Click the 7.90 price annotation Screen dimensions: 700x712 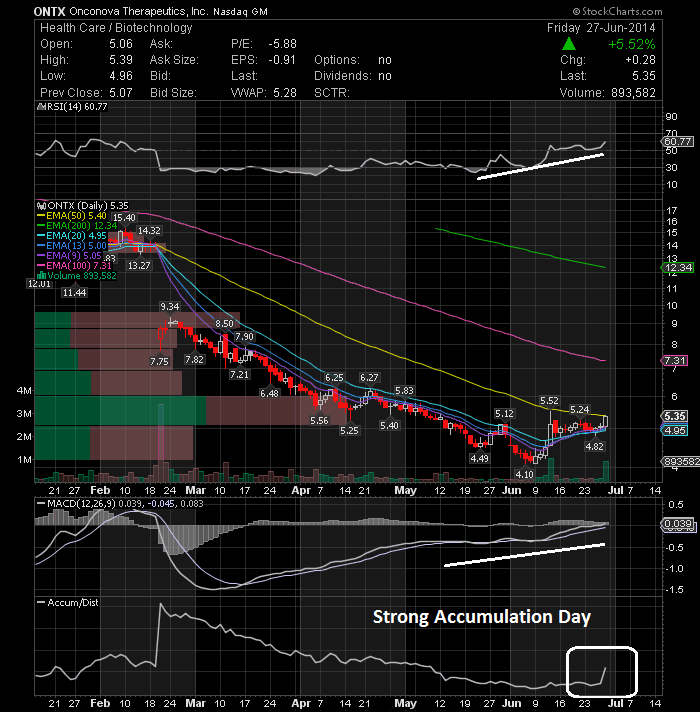click(244, 336)
